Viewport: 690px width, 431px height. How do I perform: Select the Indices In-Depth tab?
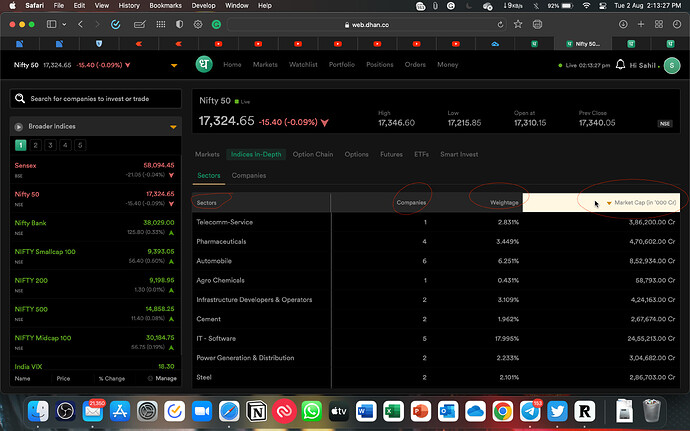pos(256,154)
